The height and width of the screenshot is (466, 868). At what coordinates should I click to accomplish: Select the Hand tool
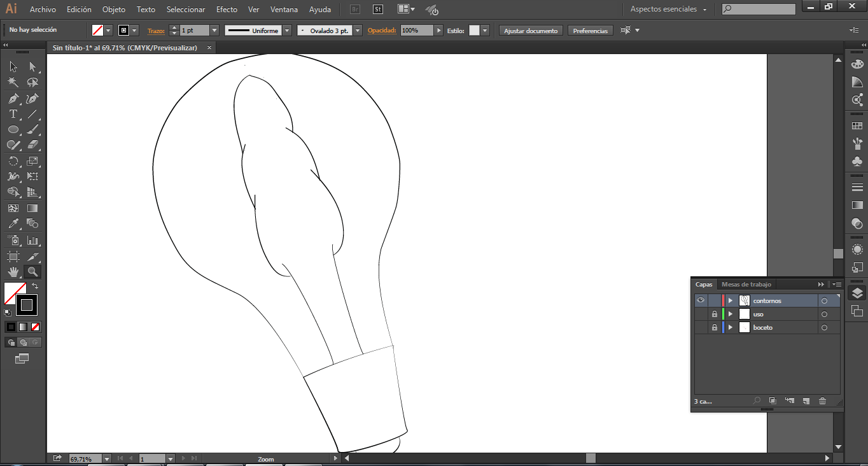pyautogui.click(x=13, y=272)
